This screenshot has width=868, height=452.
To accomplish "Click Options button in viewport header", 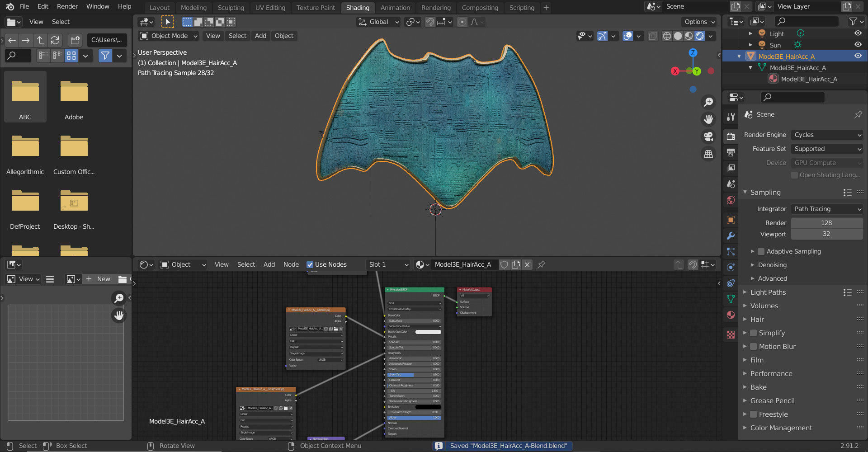I will pos(699,22).
